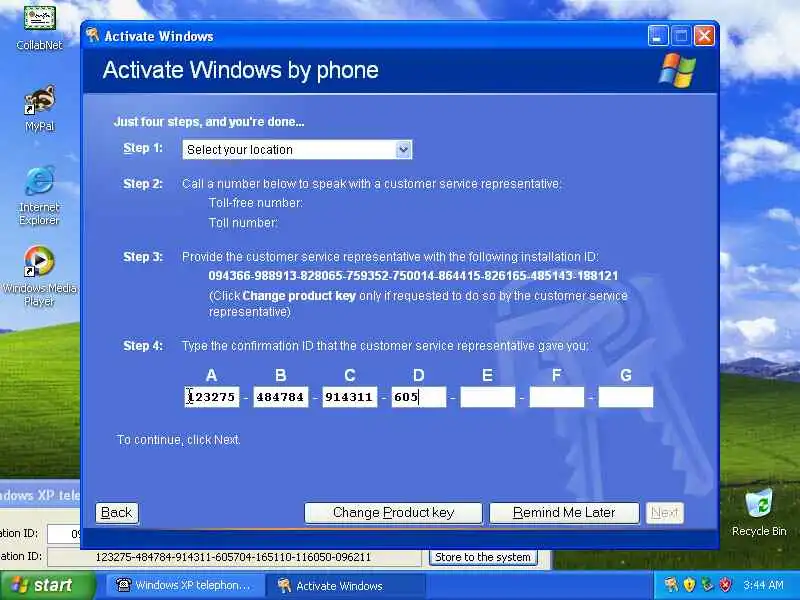
Task: Click the bold Change product key text
Action: 299,296
